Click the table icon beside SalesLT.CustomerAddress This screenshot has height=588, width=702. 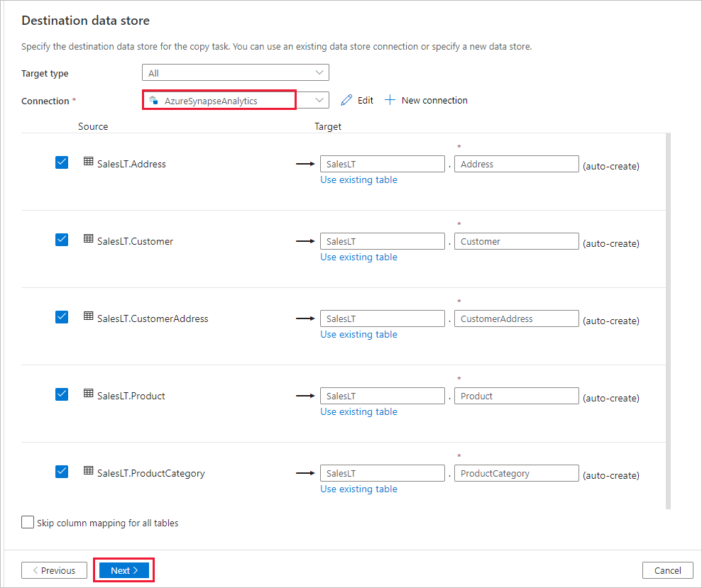pyautogui.click(x=88, y=318)
